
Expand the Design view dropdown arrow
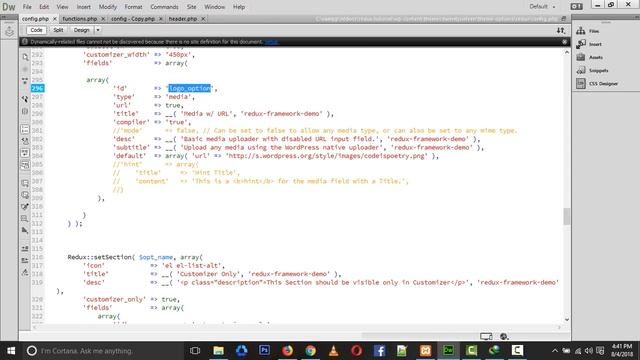98,30
